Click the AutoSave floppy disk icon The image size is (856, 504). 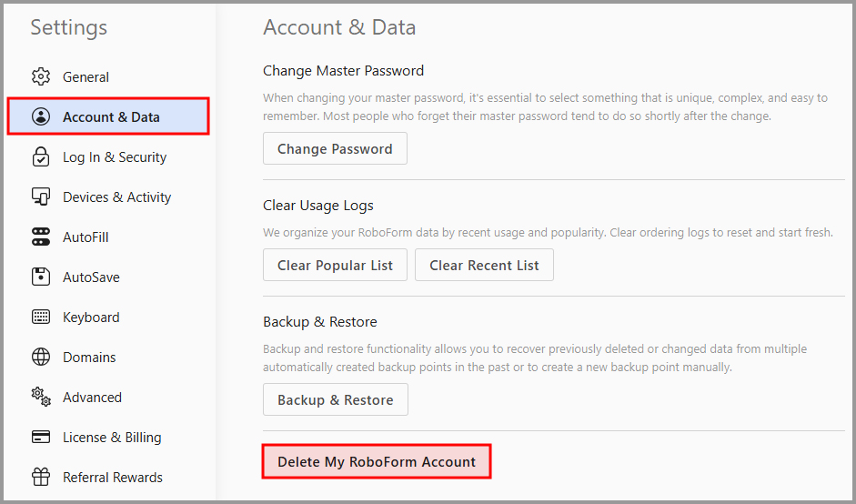coord(41,277)
